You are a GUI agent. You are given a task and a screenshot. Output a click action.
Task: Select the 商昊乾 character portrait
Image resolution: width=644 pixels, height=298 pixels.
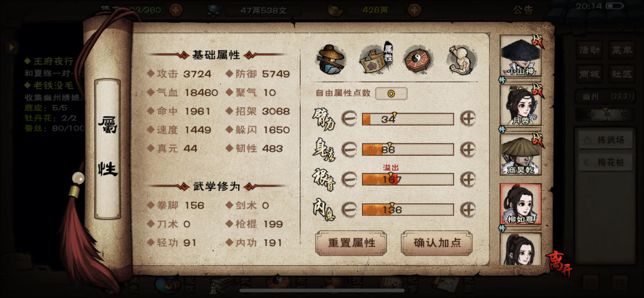pyautogui.click(x=521, y=155)
